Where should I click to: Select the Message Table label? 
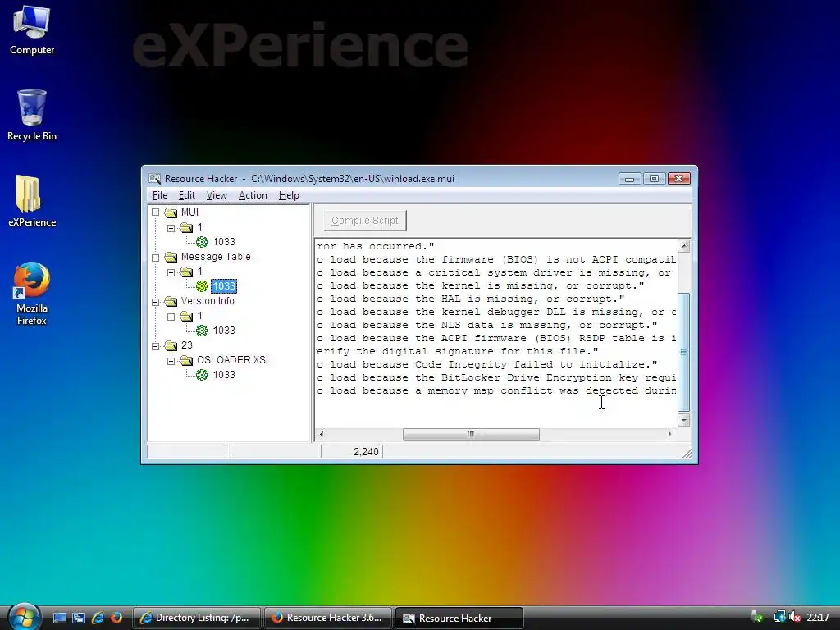click(x=216, y=257)
